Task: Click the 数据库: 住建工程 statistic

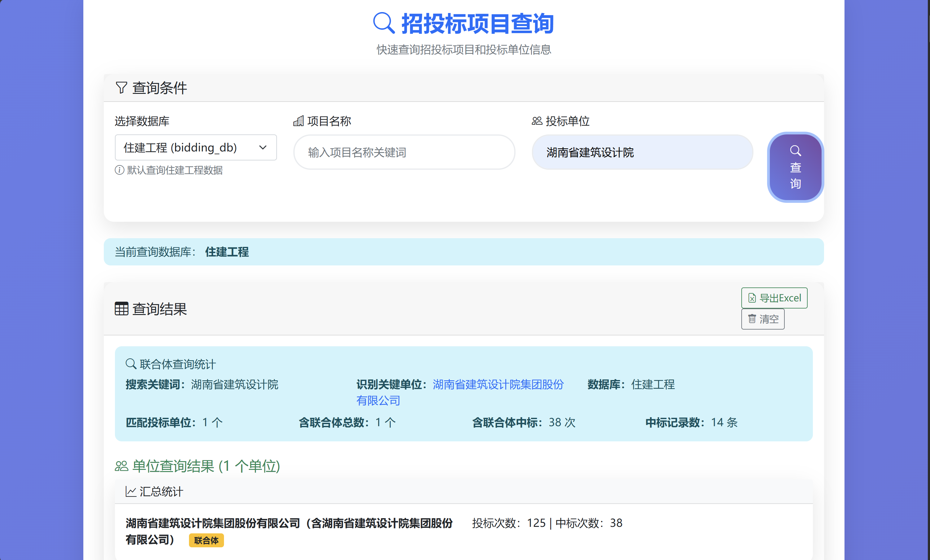Action: [631, 384]
